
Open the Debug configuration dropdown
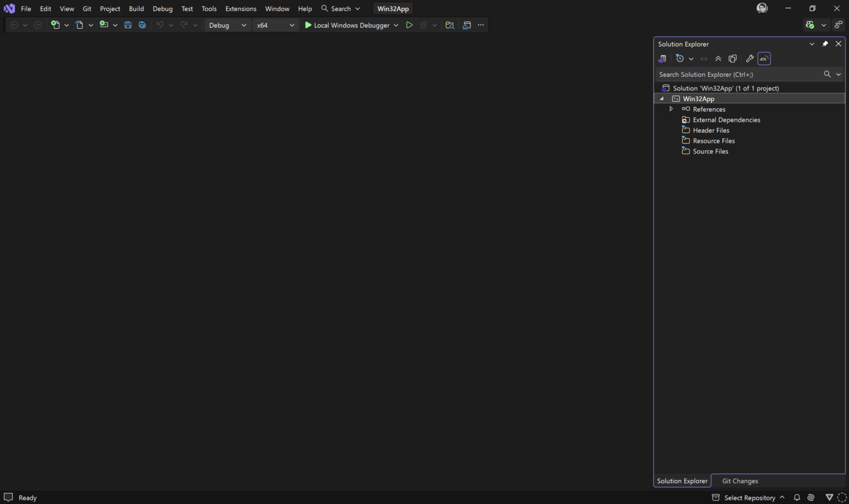pyautogui.click(x=227, y=25)
